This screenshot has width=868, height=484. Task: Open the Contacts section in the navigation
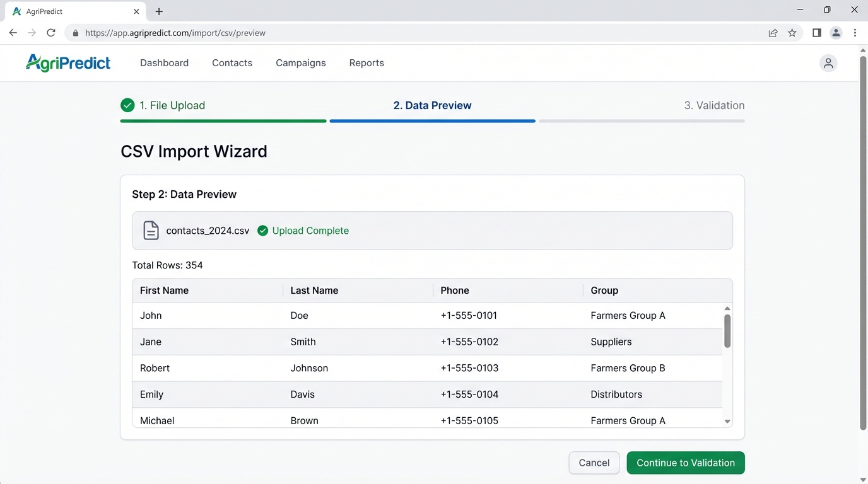pyautogui.click(x=232, y=62)
